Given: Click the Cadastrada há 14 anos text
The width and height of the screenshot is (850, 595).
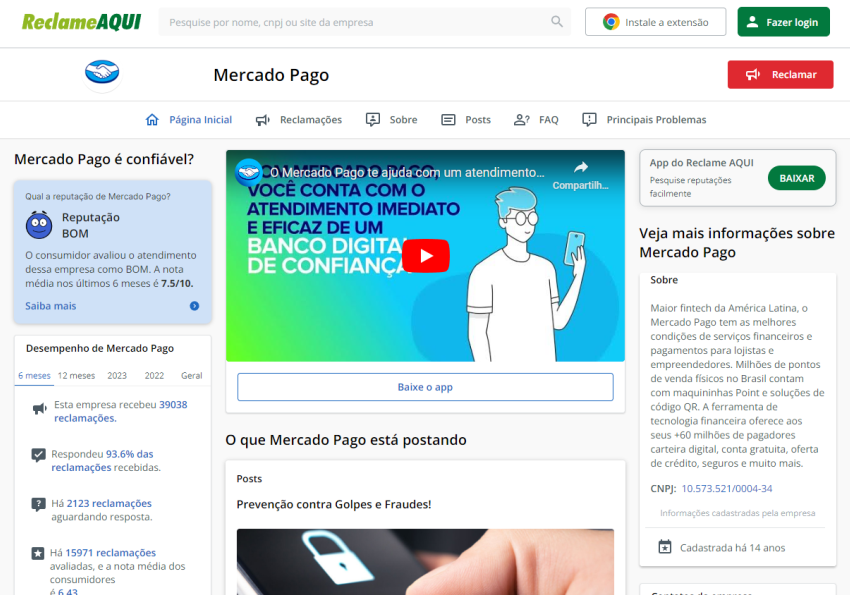Looking at the screenshot, I should [x=732, y=548].
